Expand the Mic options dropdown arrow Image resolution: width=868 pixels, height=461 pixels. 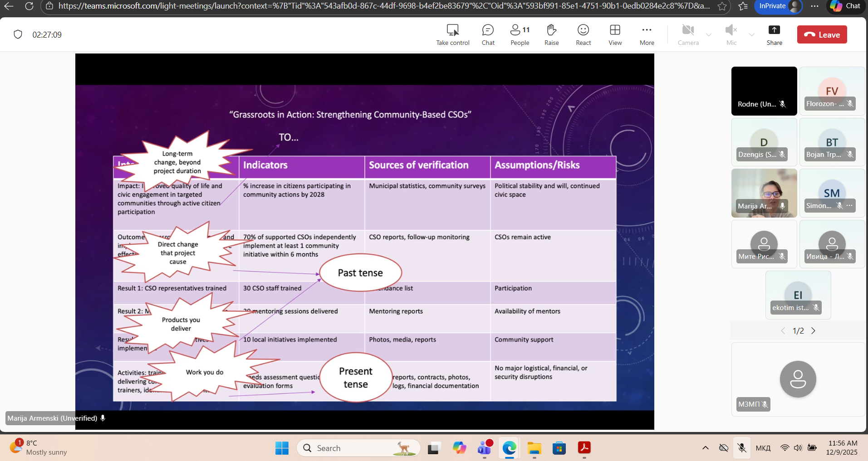(x=752, y=35)
